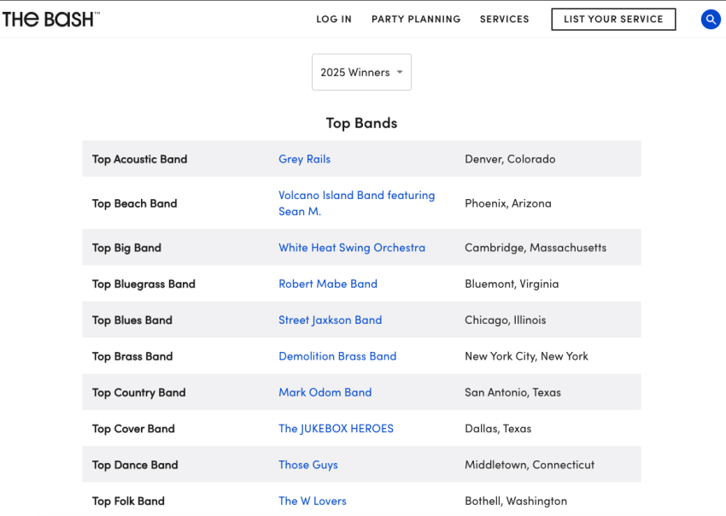726x516 pixels.
Task: Click the List Your Service button
Action: (x=613, y=19)
